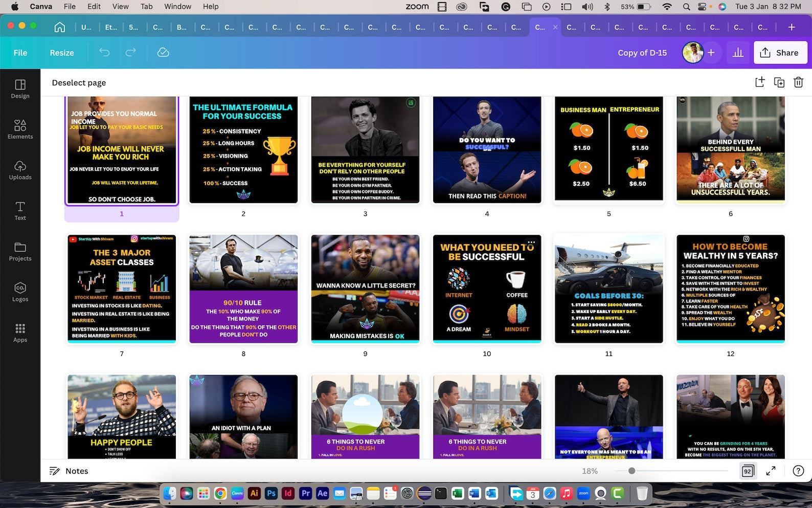The height and width of the screenshot is (508, 812).
Task: Toggle fullscreen presentation mode
Action: tap(771, 471)
